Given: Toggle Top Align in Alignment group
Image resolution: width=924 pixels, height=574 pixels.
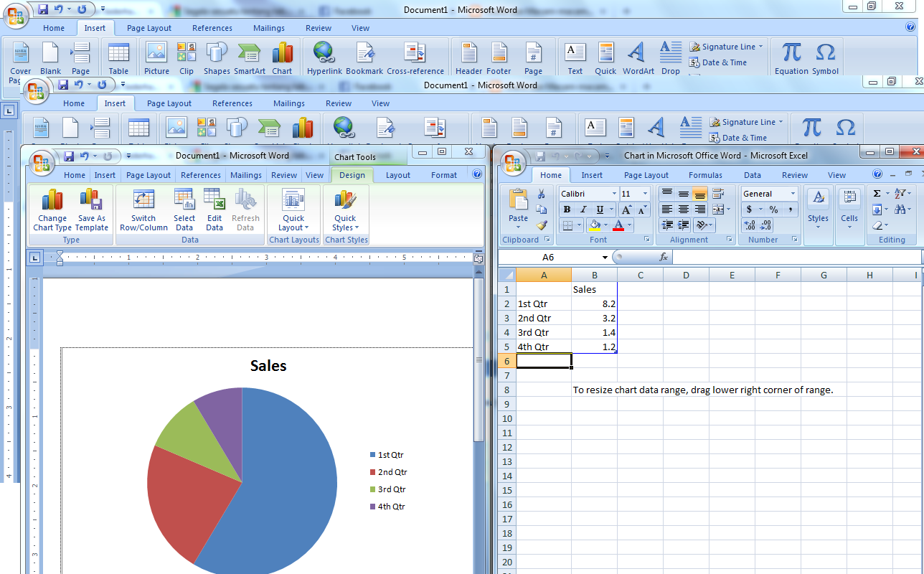Looking at the screenshot, I should [x=667, y=194].
